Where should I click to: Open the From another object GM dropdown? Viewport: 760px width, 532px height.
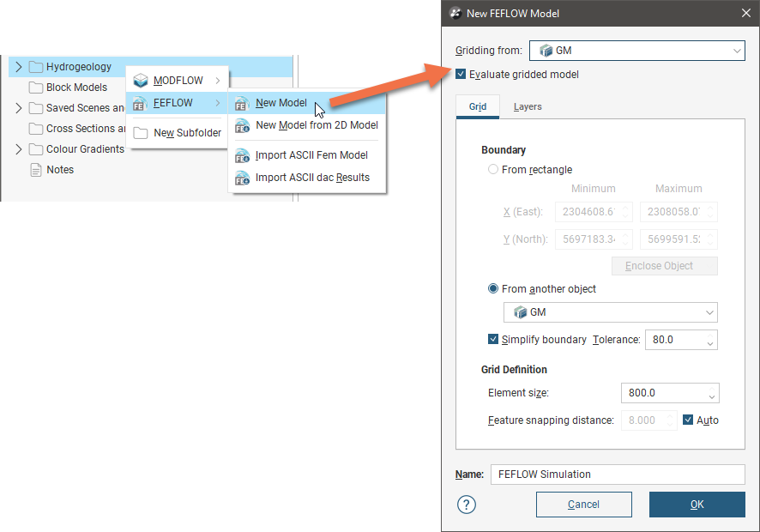pos(610,312)
